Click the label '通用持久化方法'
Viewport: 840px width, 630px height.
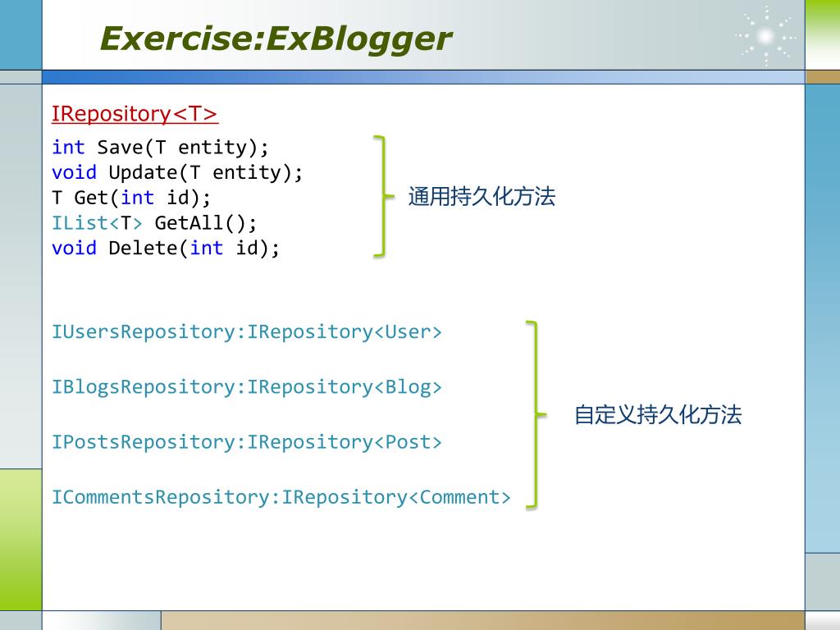482,196
